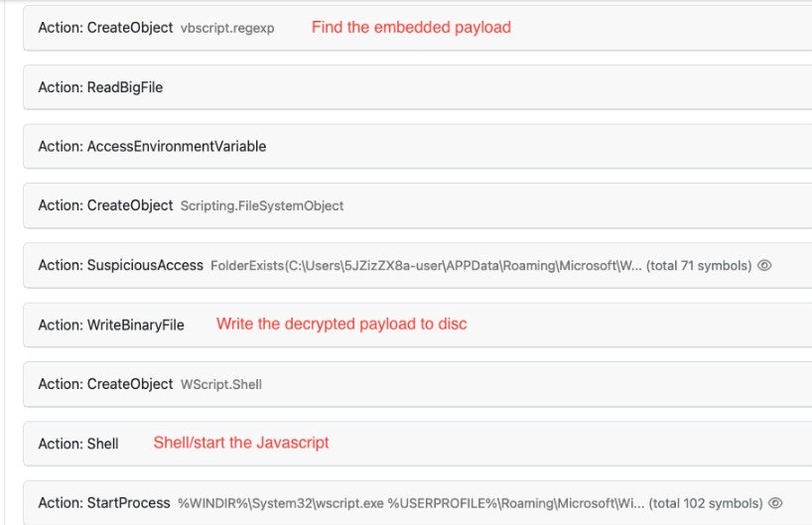Viewport: 812px width, 525px height.
Task: Select the ReadBigFile action row
Action: 417,87
